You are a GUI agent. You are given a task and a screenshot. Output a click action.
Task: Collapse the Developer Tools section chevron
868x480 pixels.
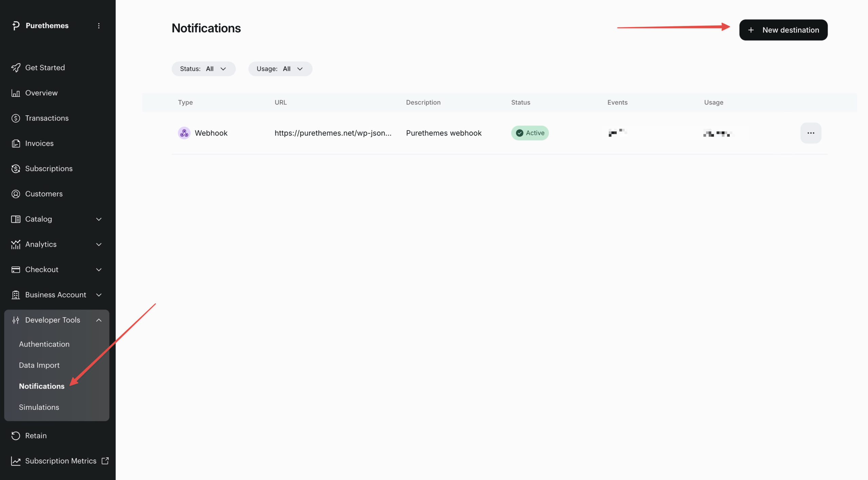[x=99, y=320]
